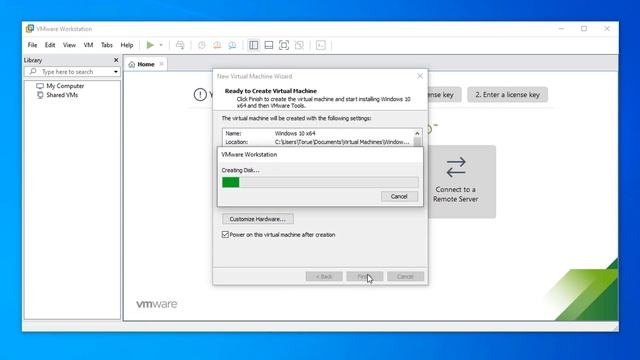Maximize the VMware Workstation window
This screenshot has height=360, width=640.
tap(584, 29)
